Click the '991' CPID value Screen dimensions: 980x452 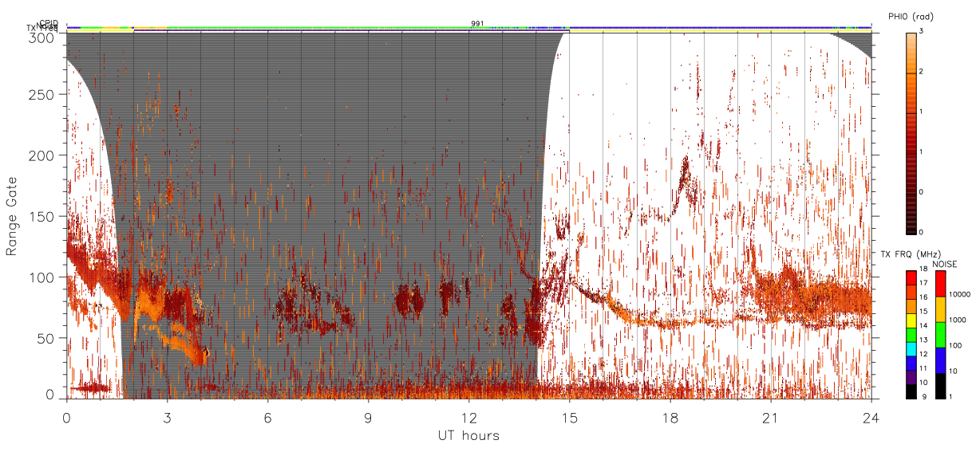pos(477,23)
